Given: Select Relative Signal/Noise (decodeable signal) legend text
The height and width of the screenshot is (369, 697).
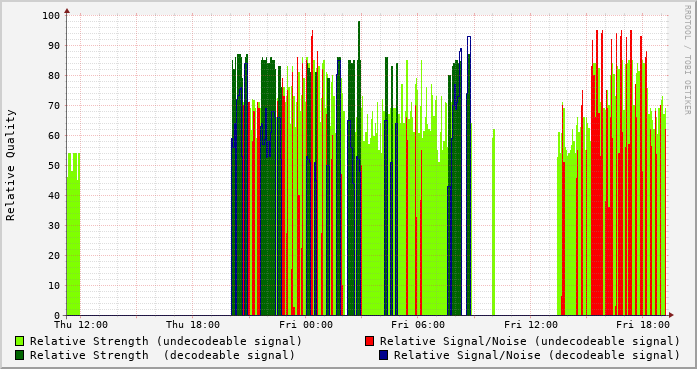Looking at the screenshot, I should 537,355.
